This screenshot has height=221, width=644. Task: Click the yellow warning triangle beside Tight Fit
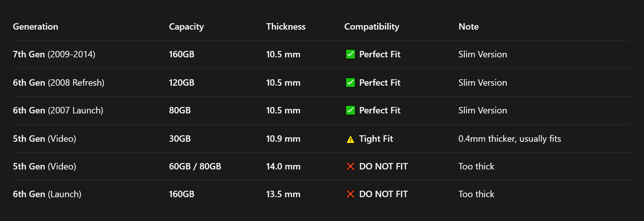point(350,139)
